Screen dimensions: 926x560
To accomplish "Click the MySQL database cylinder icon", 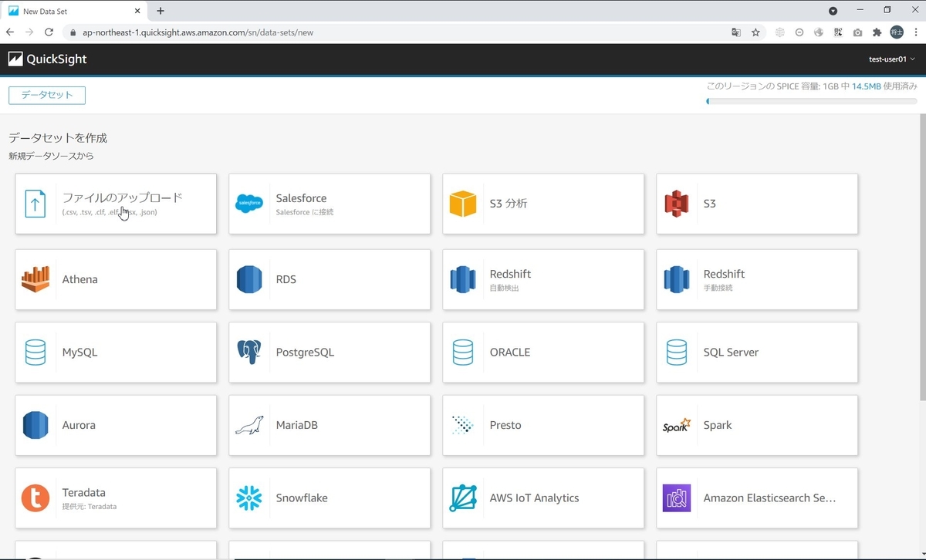I will (35, 353).
